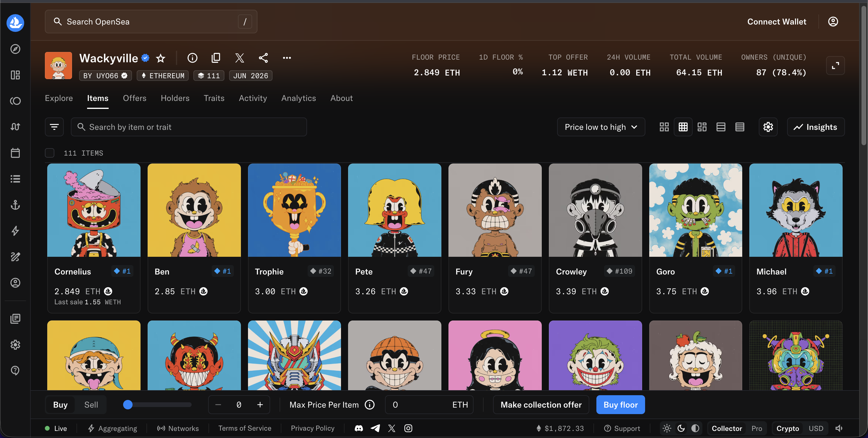The height and width of the screenshot is (438, 868).
Task: Switch to mosaic grid view
Action: point(702,127)
